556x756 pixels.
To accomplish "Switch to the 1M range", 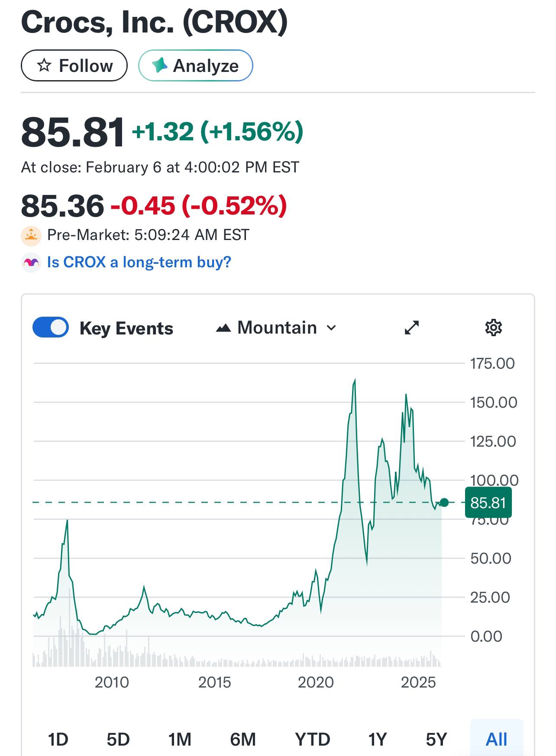I will (x=180, y=739).
